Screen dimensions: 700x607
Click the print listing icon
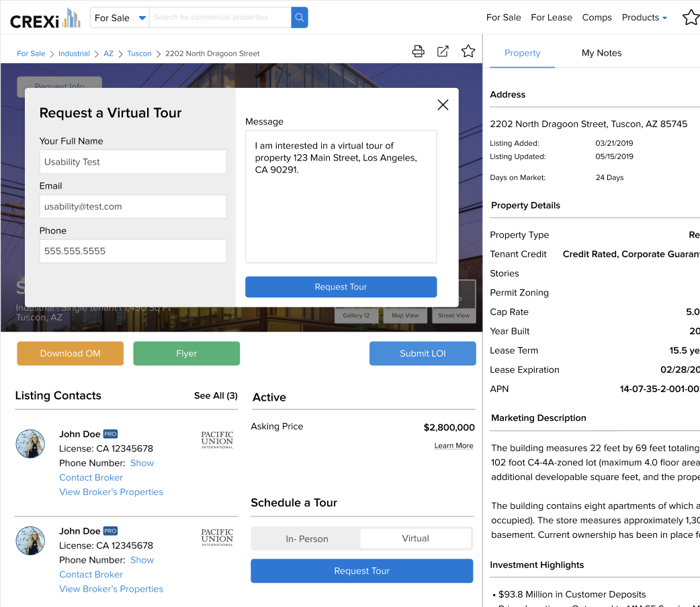[418, 52]
